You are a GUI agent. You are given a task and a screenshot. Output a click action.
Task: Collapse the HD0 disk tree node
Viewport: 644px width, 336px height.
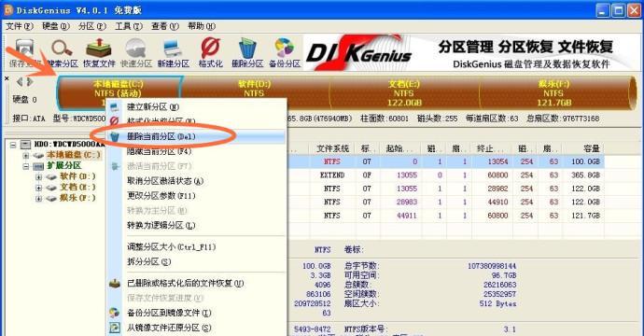tap(13, 145)
